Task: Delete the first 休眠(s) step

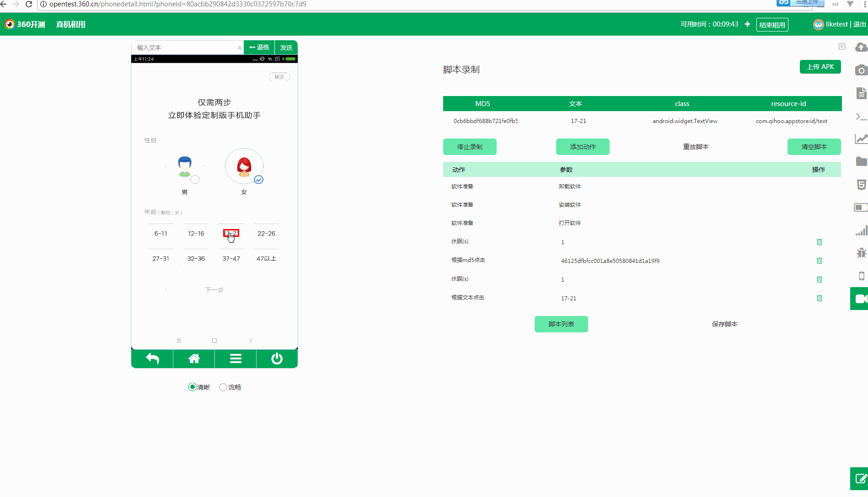Action: (820, 242)
